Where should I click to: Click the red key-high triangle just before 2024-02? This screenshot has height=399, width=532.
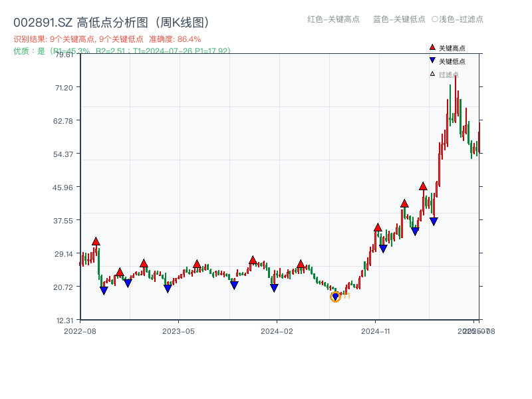[x=253, y=260]
